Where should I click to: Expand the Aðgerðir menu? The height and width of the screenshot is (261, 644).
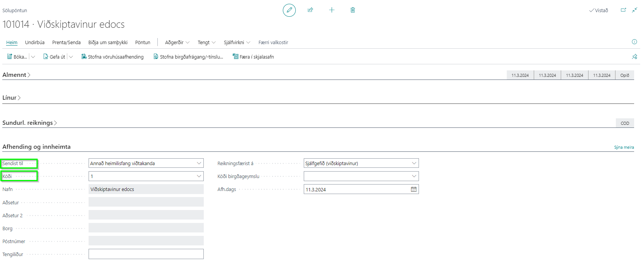(177, 42)
